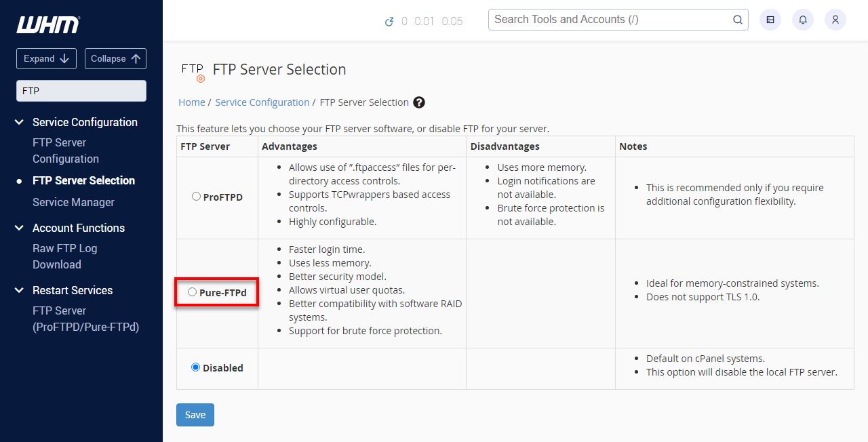Click the search magnifier icon
Image resolution: width=868 pixels, height=442 pixels.
(x=737, y=20)
